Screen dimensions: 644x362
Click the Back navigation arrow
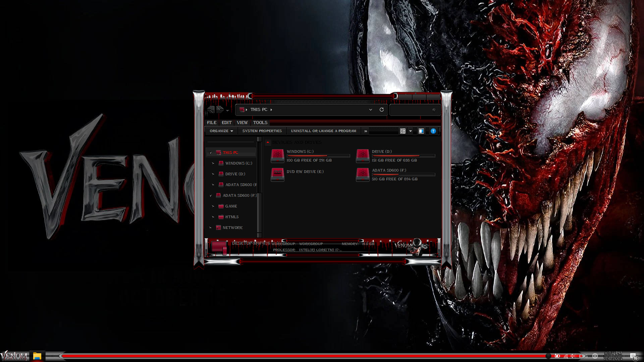pyautogui.click(x=211, y=110)
